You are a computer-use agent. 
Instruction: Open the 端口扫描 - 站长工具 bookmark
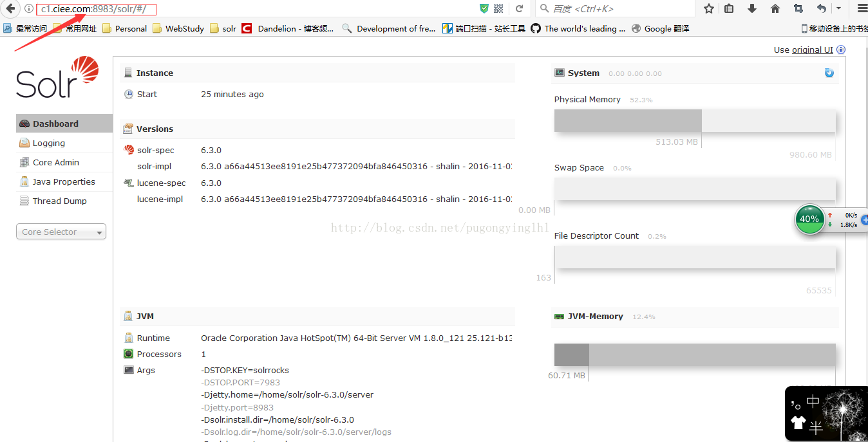pyautogui.click(x=484, y=28)
